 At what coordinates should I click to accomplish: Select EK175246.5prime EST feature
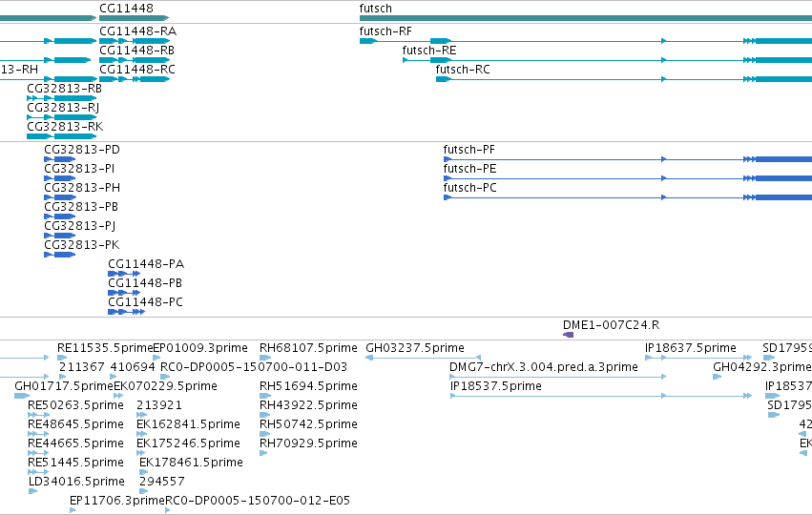point(141,453)
